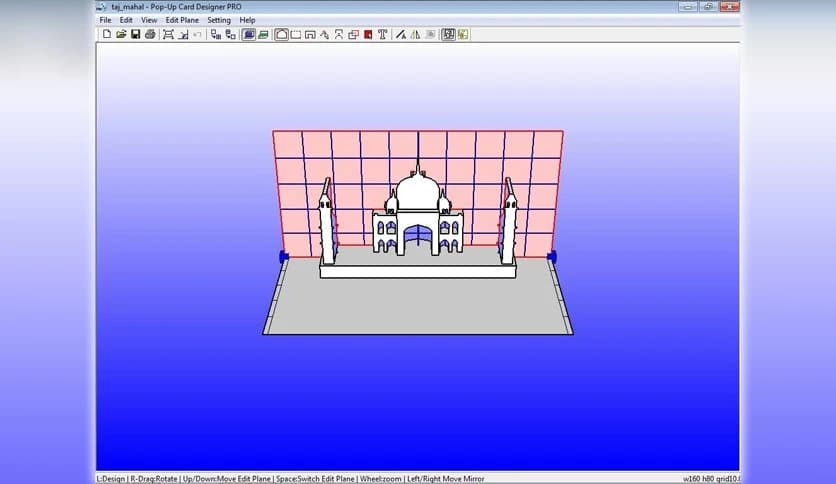Select the Text tool T icon
The image size is (836, 484).
[x=382, y=35]
